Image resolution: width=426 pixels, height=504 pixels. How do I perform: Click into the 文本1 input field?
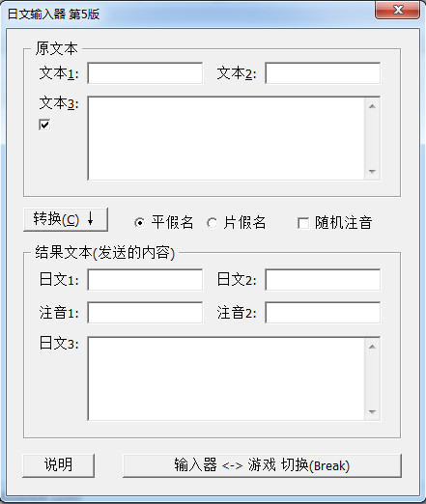click(x=145, y=73)
